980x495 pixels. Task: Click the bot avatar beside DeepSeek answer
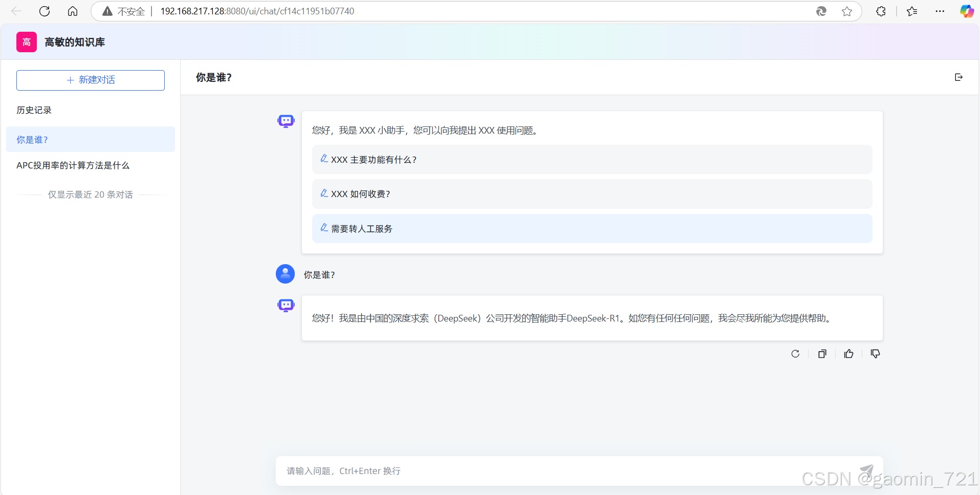[286, 306]
